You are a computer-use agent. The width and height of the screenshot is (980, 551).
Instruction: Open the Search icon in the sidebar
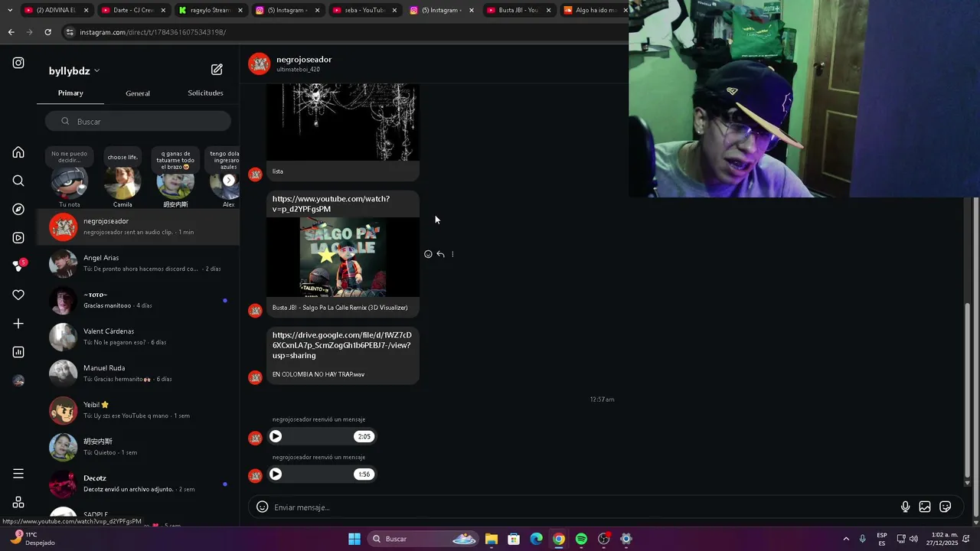18,181
